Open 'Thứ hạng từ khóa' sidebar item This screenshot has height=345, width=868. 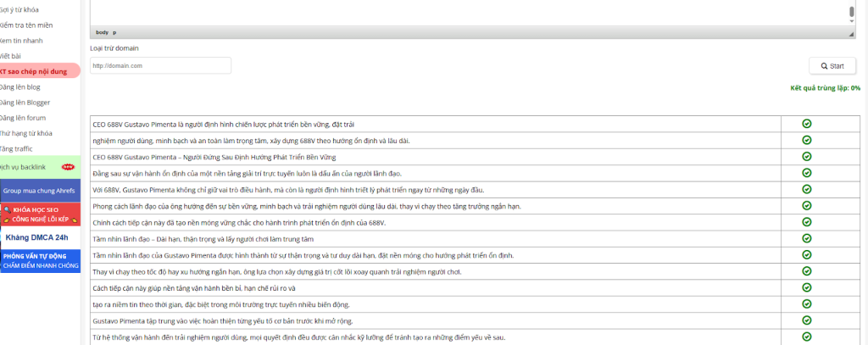[26, 133]
